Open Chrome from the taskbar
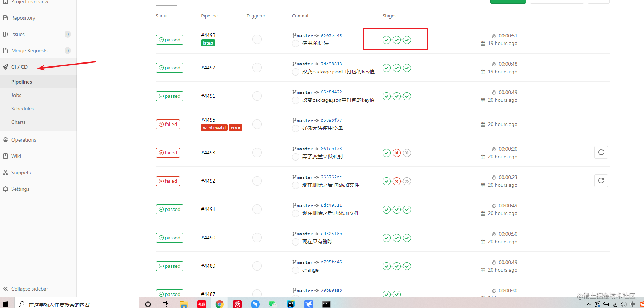 [219, 304]
